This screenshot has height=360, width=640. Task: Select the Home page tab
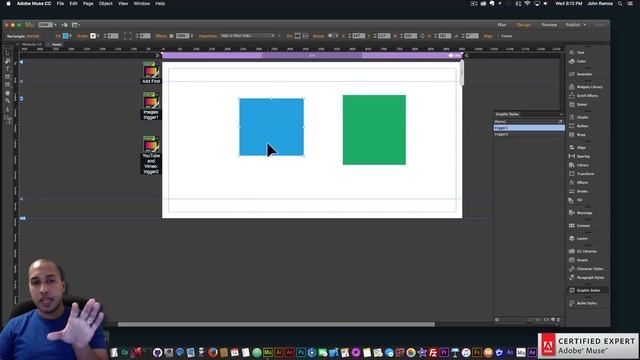pos(57,44)
